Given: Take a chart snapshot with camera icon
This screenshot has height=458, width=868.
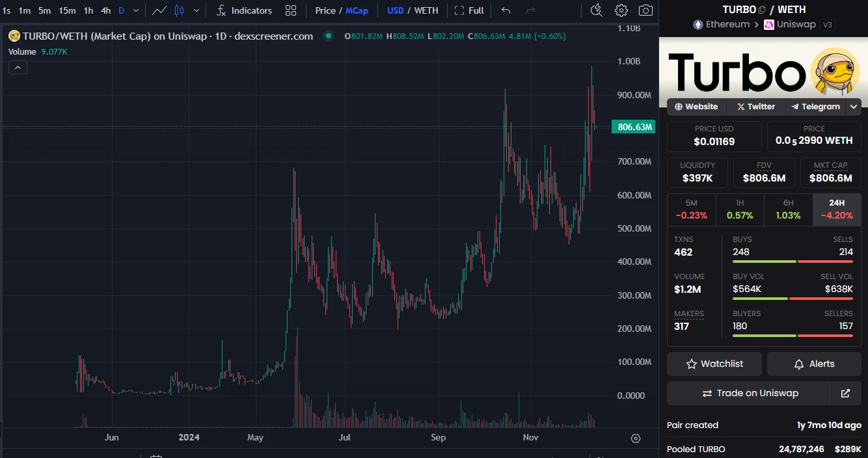Looking at the screenshot, I should click(645, 10).
